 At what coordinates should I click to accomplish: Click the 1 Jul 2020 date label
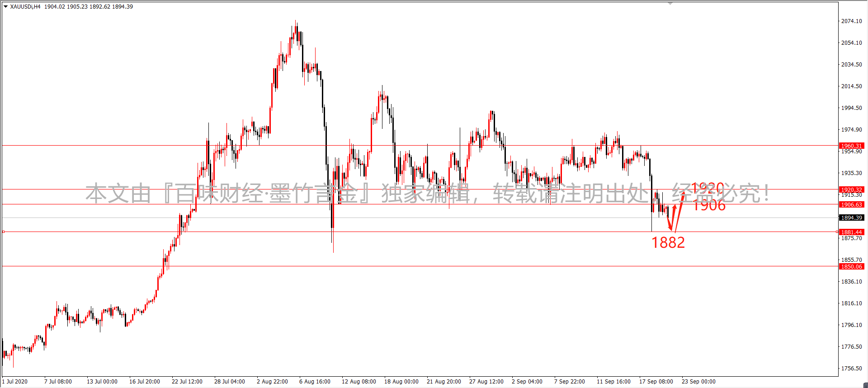[15, 382]
